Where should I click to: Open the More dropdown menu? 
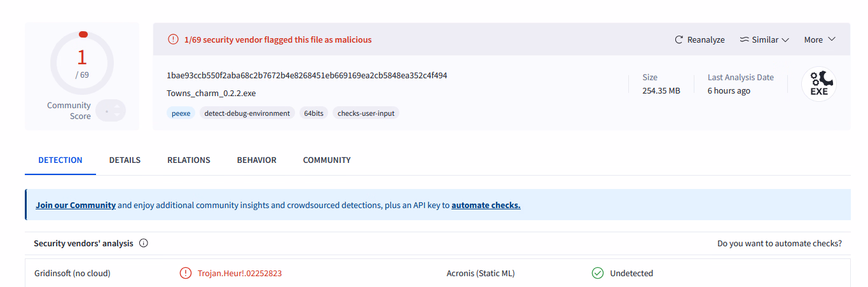click(820, 39)
